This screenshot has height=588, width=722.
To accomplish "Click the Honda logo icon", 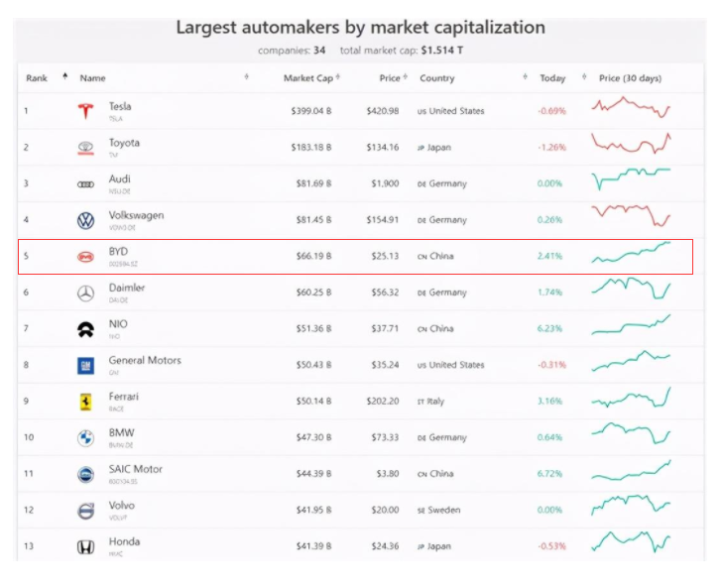I will pyautogui.click(x=85, y=546).
